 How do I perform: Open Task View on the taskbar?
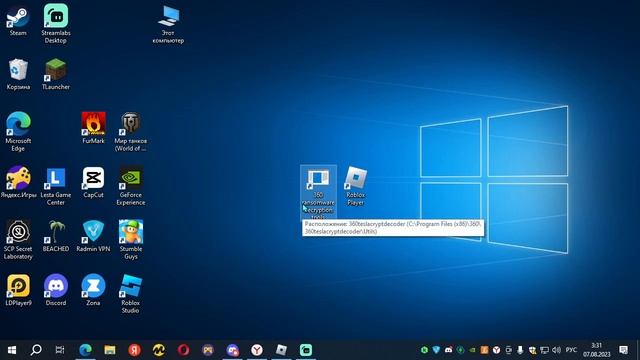click(x=60, y=350)
